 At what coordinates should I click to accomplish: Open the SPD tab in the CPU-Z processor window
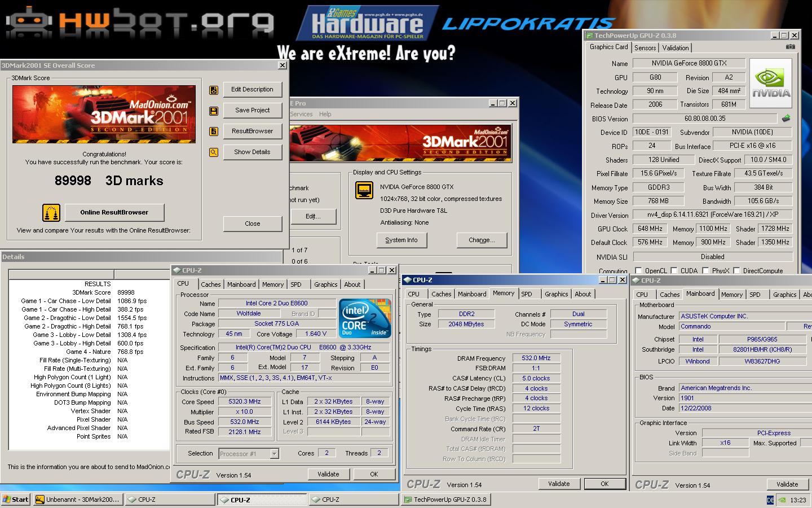(296, 284)
